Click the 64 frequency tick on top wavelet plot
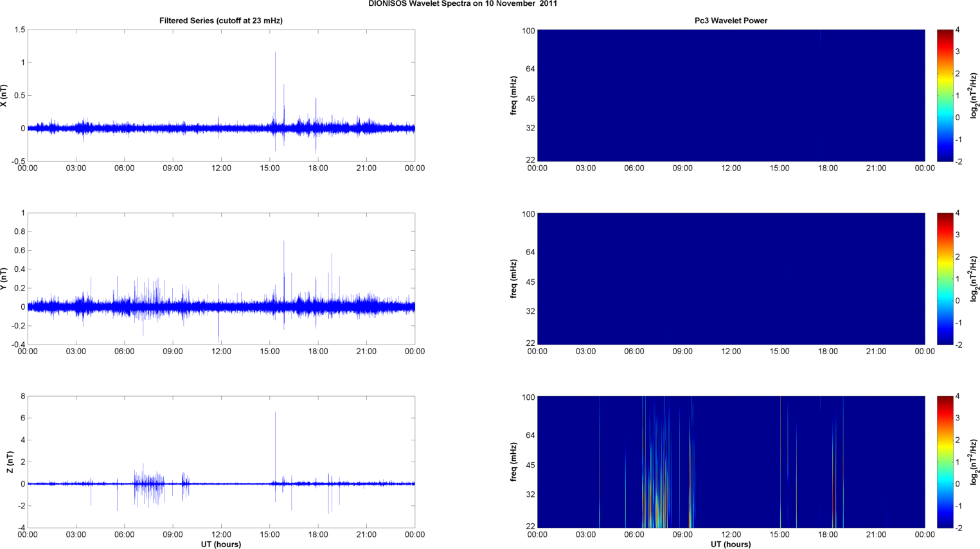The height and width of the screenshot is (549, 980). pos(530,69)
